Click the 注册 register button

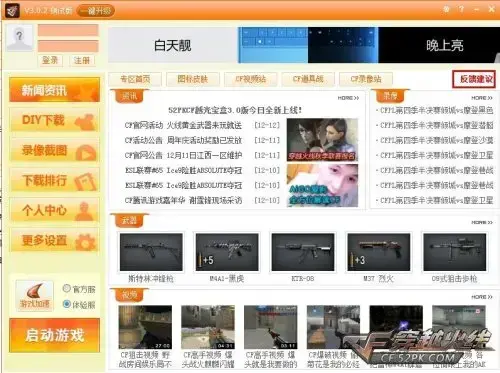click(82, 60)
